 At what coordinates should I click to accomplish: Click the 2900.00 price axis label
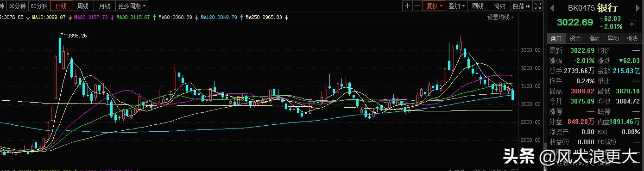pos(530,122)
